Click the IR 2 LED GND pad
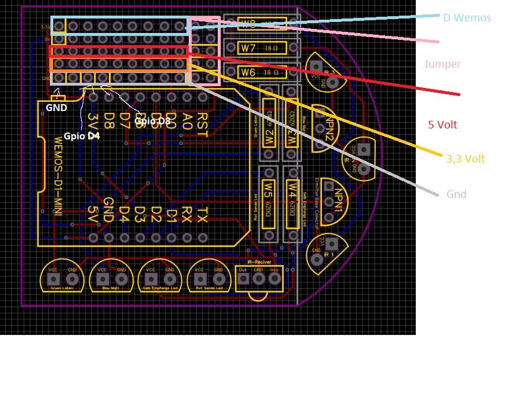This screenshot has height=420, width=520. 364,170
